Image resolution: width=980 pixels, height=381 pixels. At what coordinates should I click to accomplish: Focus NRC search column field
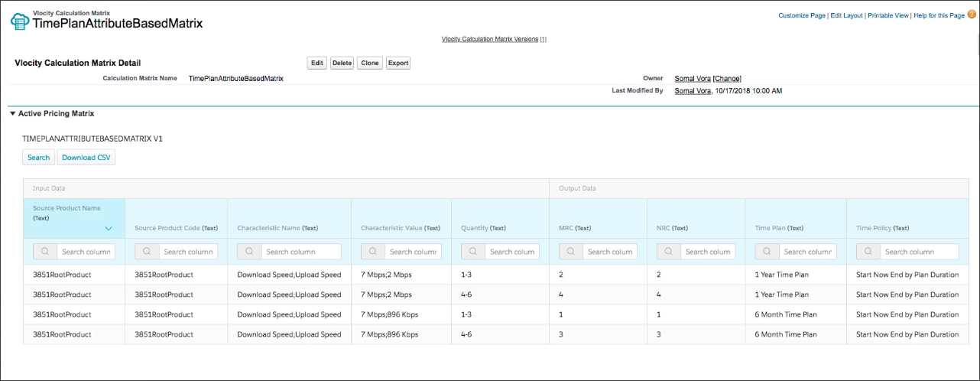[709, 252]
